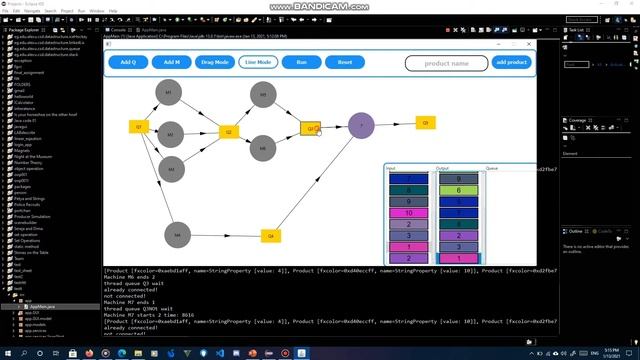This screenshot has width=640, height=360.
Task: Click the add product button
Action: click(x=511, y=62)
